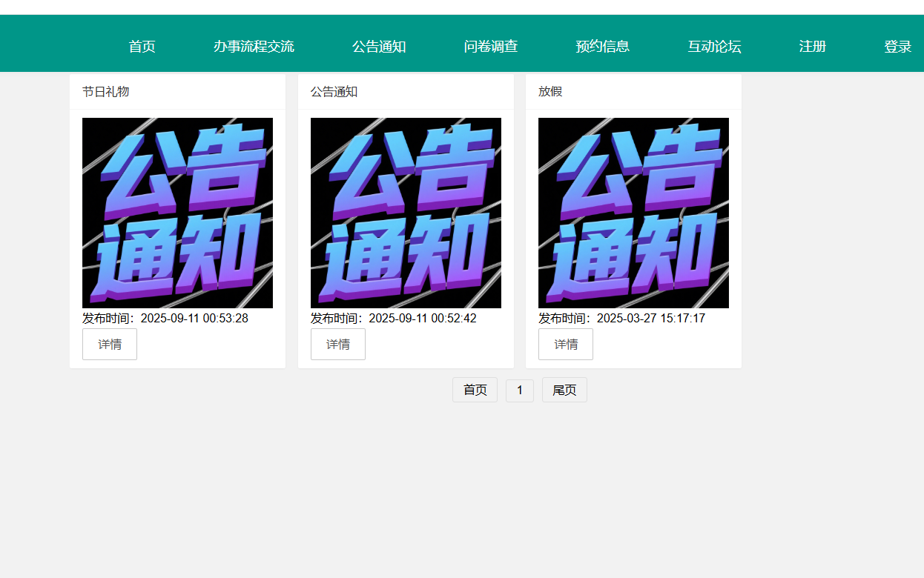The height and width of the screenshot is (578, 924).
Task: Click the 注册 link in the header
Action: [x=812, y=47]
